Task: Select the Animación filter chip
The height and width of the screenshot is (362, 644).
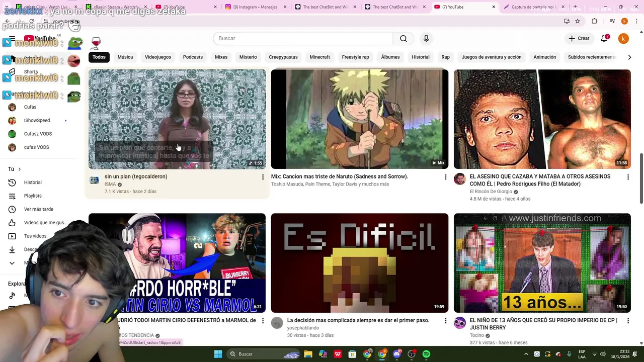Action: [x=545, y=57]
